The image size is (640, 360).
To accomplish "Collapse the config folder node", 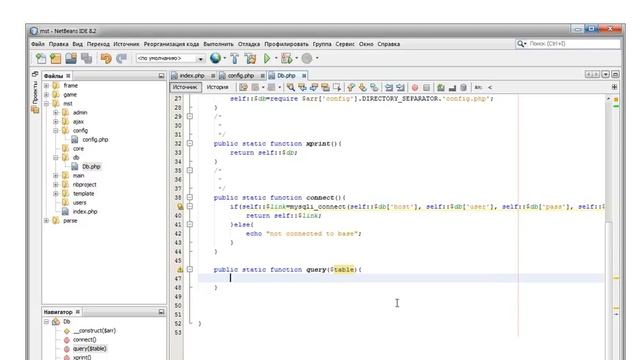I will pyautogui.click(x=56, y=131).
